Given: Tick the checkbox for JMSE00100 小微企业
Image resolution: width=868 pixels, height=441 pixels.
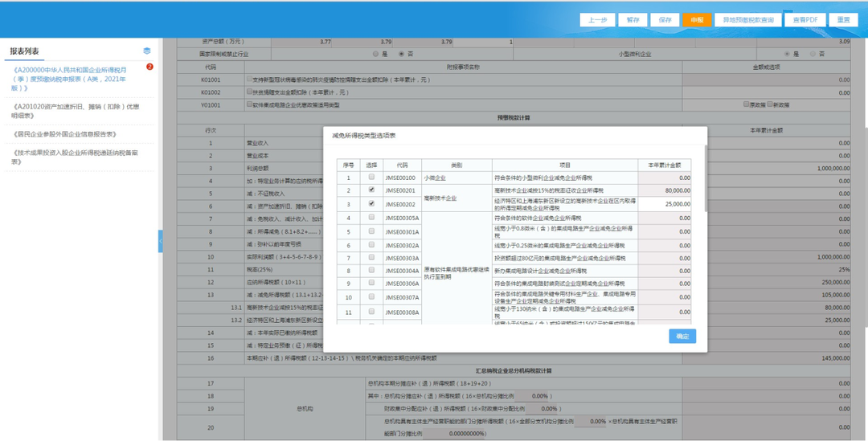Looking at the screenshot, I should click(x=371, y=178).
